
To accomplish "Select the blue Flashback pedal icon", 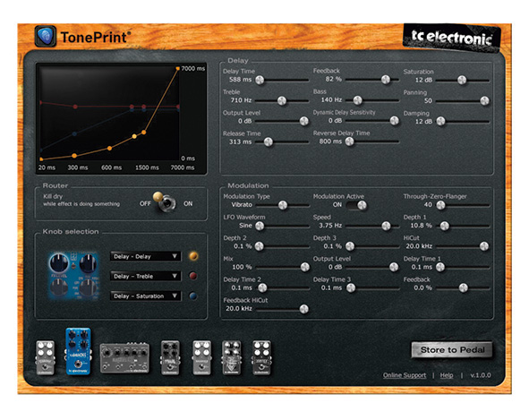I will pyautogui.click(x=78, y=351).
